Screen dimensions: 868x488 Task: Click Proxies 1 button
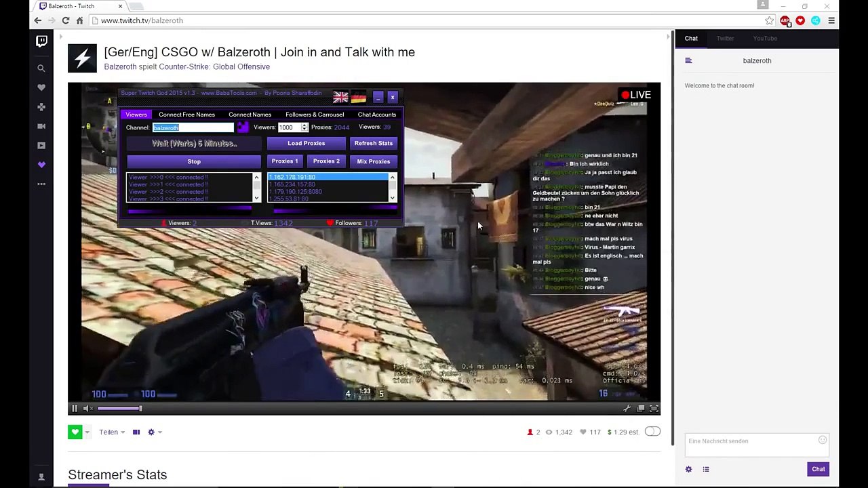(x=285, y=161)
